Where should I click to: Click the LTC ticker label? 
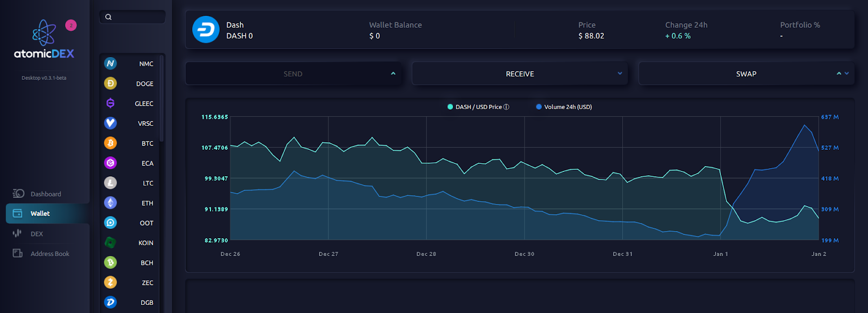coord(148,183)
